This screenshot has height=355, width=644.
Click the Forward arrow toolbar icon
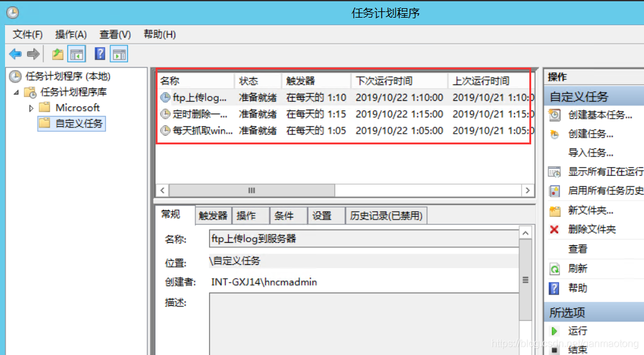(33, 54)
